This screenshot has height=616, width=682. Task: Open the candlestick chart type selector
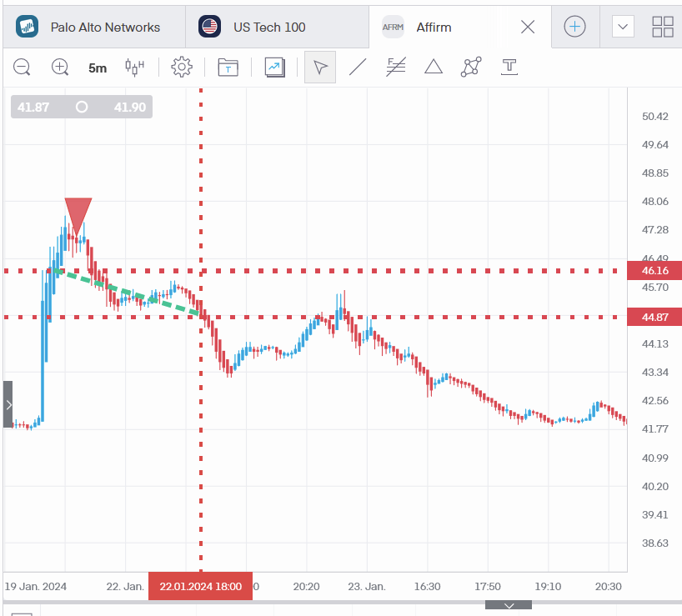pyautogui.click(x=134, y=68)
